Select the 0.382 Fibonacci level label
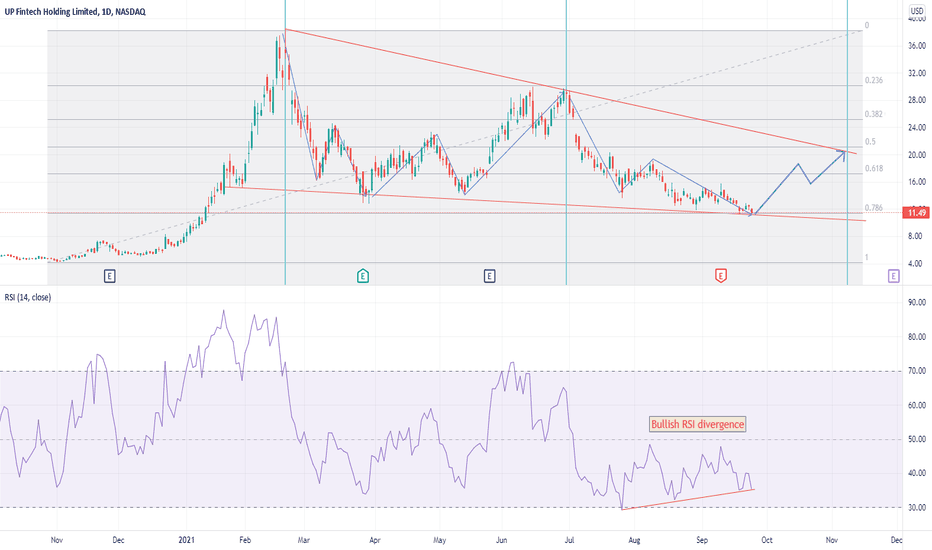Viewport: 932px width, 550px height. coord(874,114)
